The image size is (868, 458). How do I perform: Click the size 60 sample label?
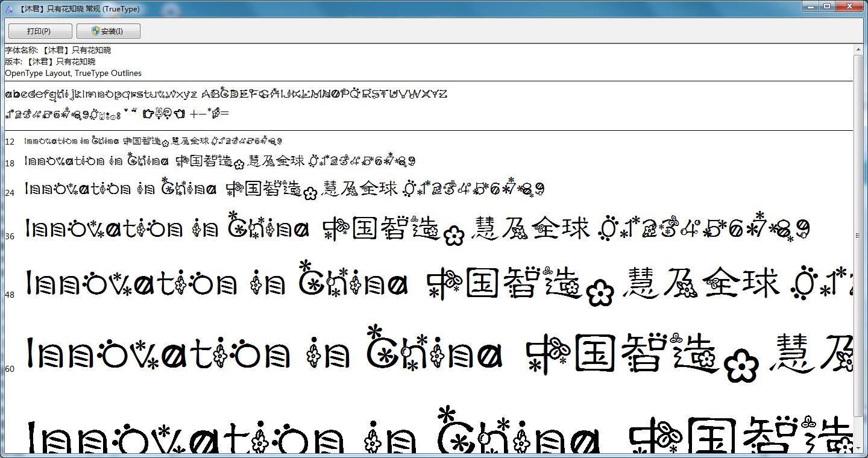[10, 369]
